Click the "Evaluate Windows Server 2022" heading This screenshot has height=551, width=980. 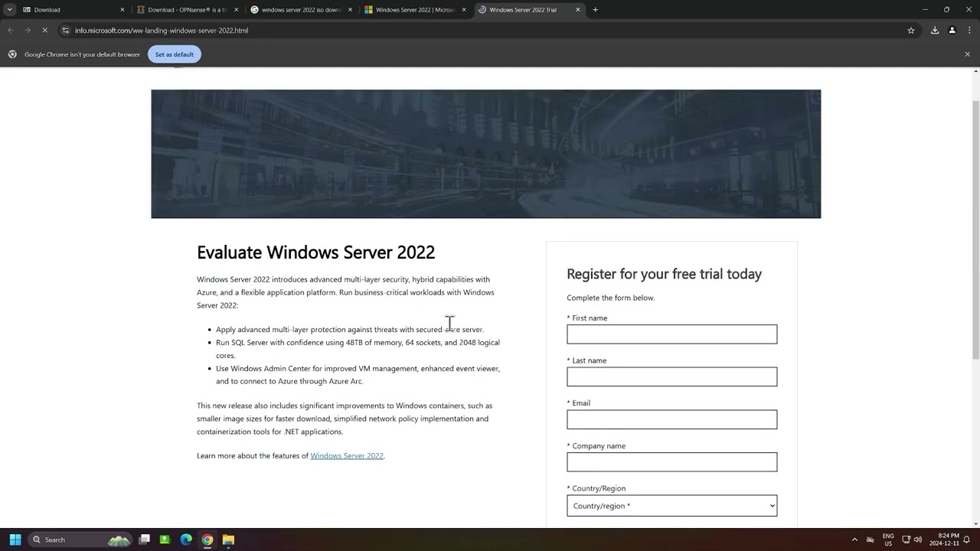point(315,253)
